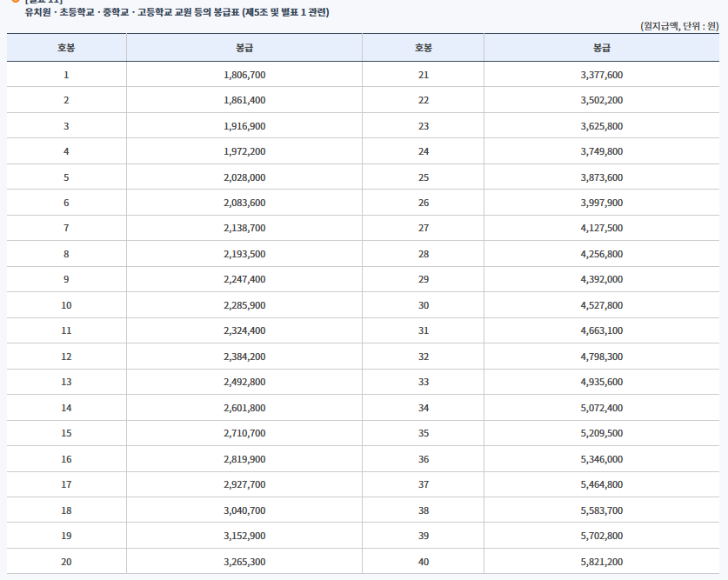Click the step number 15 cell
The height and width of the screenshot is (580, 728).
coord(66,433)
